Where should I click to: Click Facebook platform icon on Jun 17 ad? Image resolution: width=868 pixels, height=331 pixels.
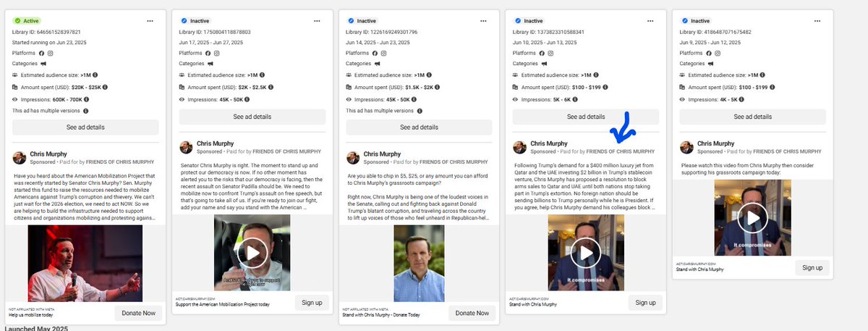click(x=208, y=53)
